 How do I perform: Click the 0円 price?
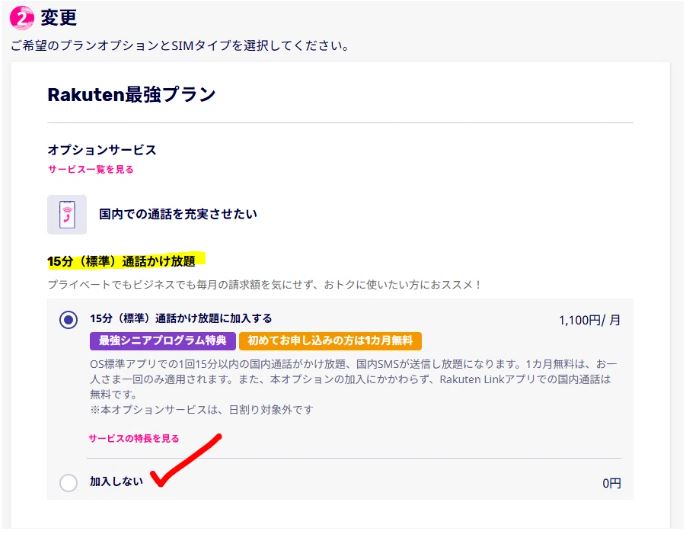611,483
